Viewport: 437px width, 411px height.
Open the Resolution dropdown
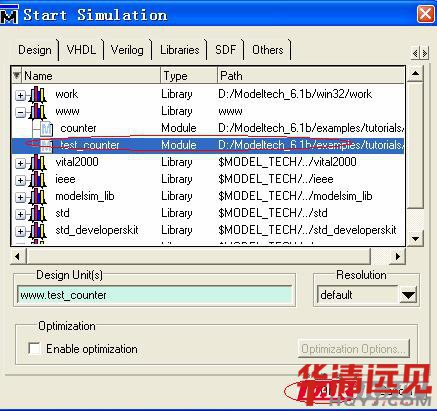point(408,295)
